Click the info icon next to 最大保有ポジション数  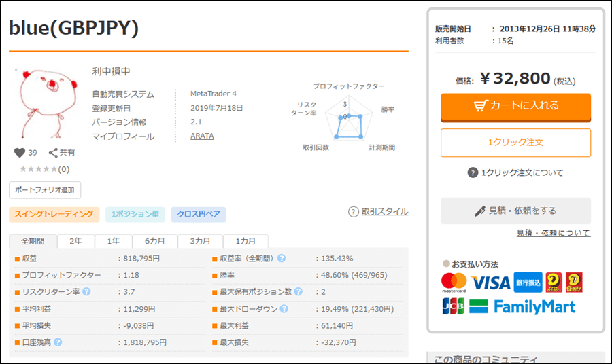[298, 292]
